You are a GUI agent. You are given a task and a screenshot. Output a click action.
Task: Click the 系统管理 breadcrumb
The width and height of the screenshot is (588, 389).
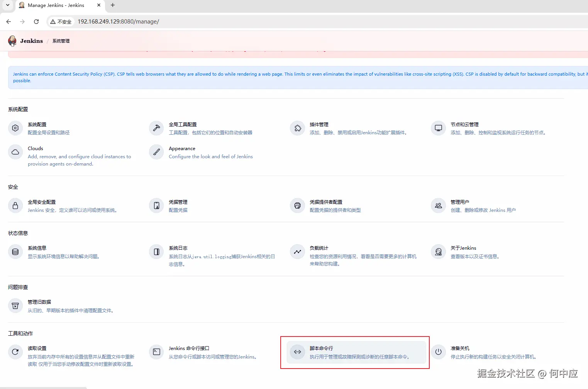pos(61,41)
